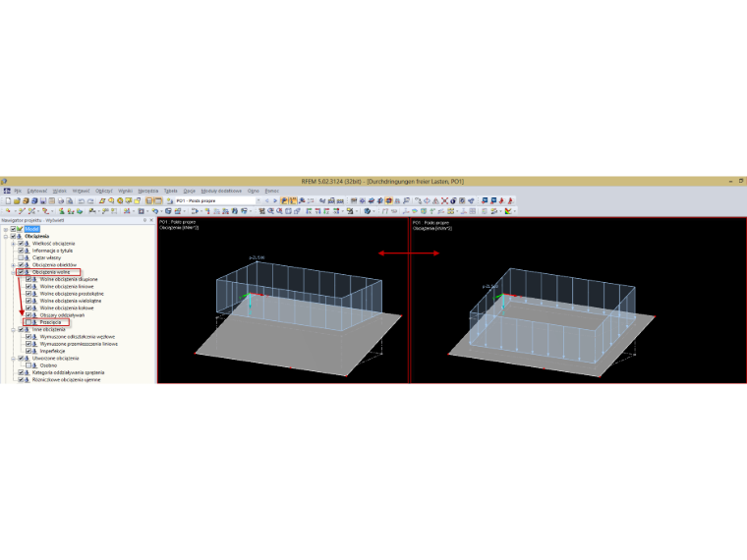Viewport: 747px width, 560px height.
Task: Select Wolne obciążenia wielokątne tree item
Action: (71, 301)
